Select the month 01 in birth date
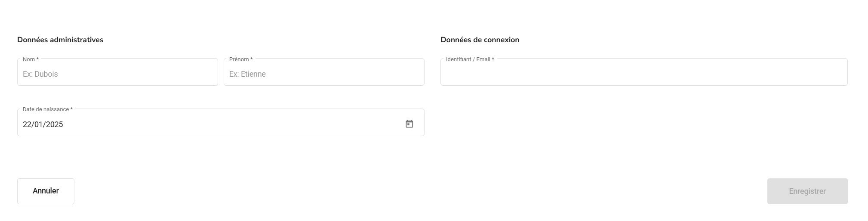The width and height of the screenshot is (868, 221). tap(39, 125)
